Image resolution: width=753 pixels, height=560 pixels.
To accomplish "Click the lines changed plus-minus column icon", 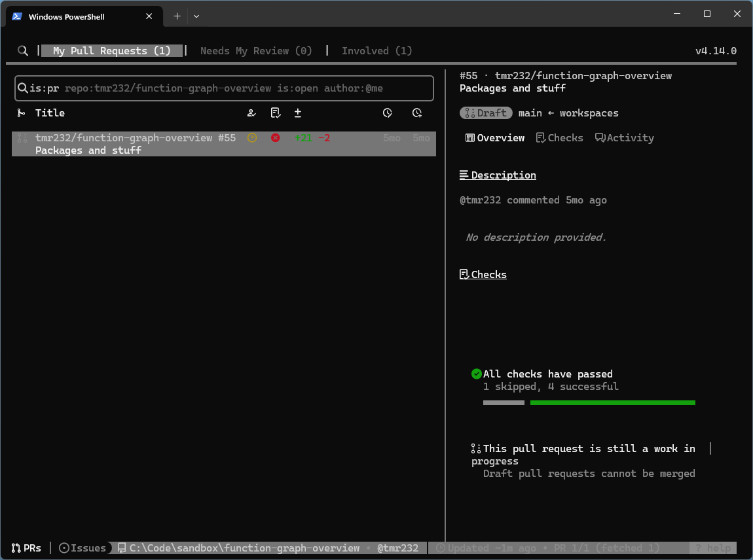I will [298, 113].
